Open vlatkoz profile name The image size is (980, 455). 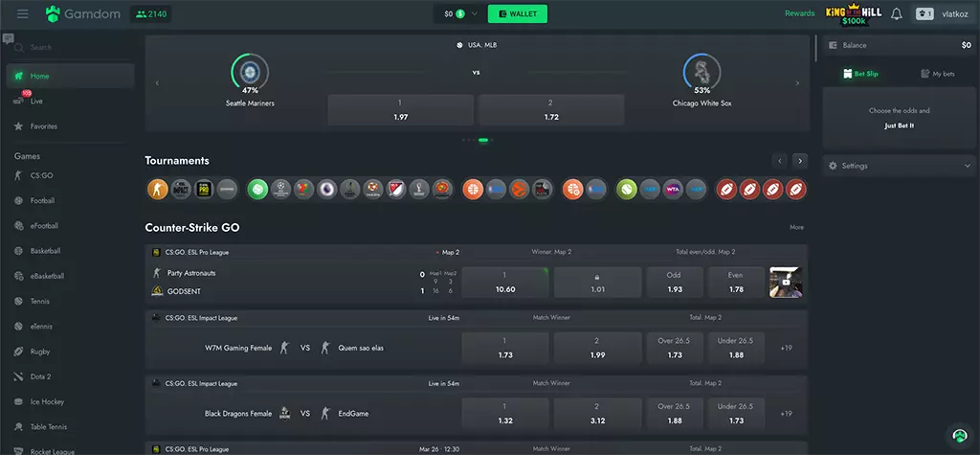[955, 13]
